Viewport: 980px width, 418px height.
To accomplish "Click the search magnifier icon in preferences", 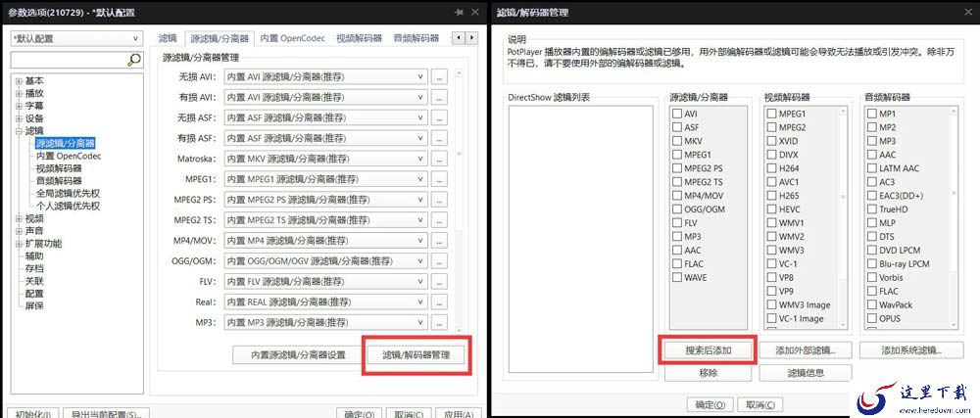I will (134, 60).
